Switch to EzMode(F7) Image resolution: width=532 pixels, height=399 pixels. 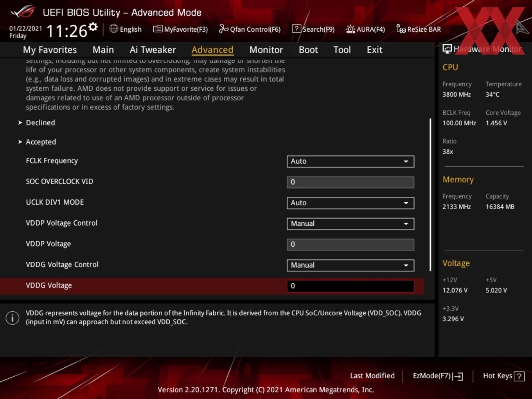point(432,376)
